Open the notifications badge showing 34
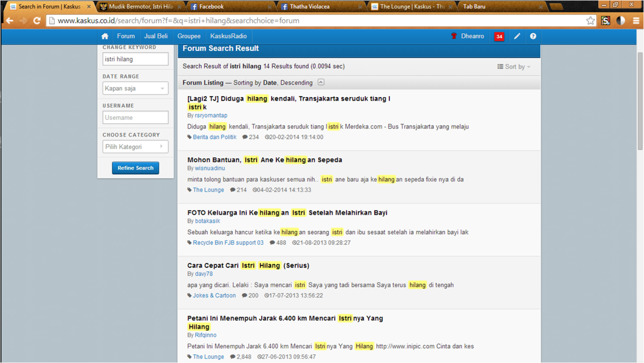 click(x=499, y=36)
